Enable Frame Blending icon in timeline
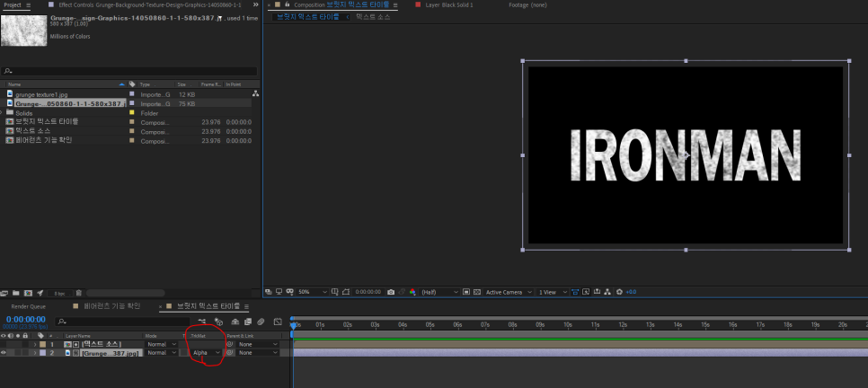 pyautogui.click(x=248, y=321)
